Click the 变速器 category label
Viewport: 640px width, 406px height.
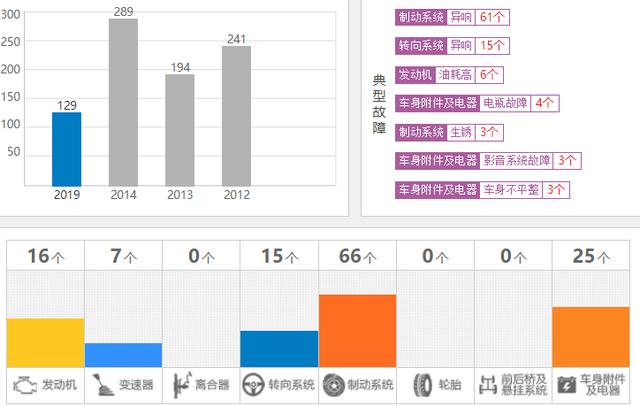click(x=136, y=385)
